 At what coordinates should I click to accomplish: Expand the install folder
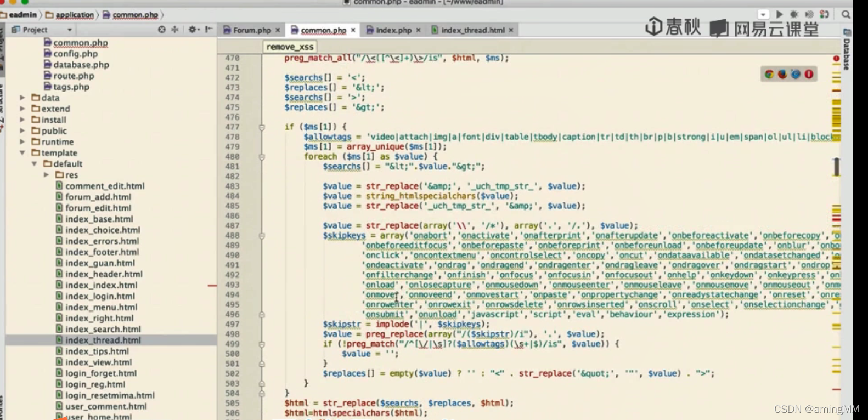click(x=22, y=120)
